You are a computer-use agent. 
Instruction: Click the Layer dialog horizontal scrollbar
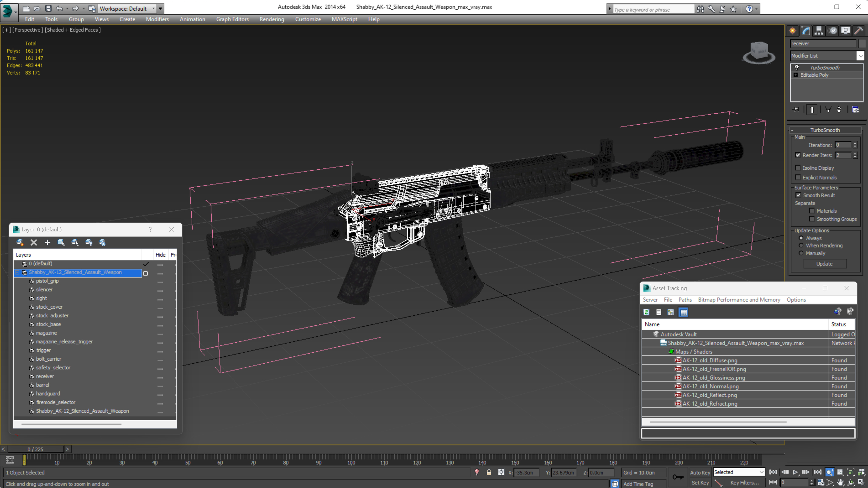pyautogui.click(x=71, y=424)
